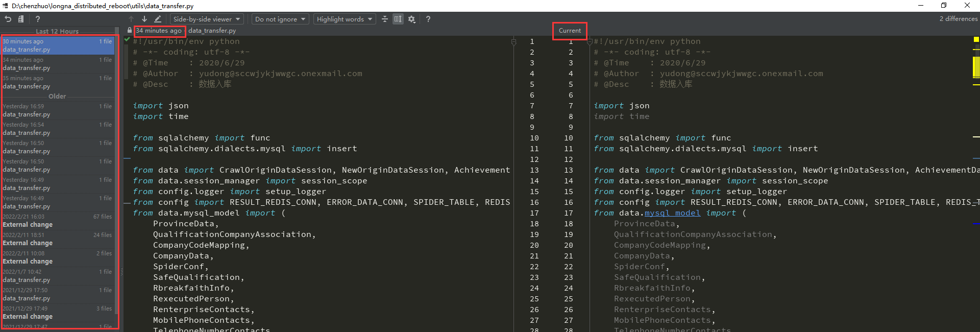Image resolution: width=980 pixels, height=332 pixels.
Task: Select the Yesterday 16:59 revision
Action: point(57,110)
